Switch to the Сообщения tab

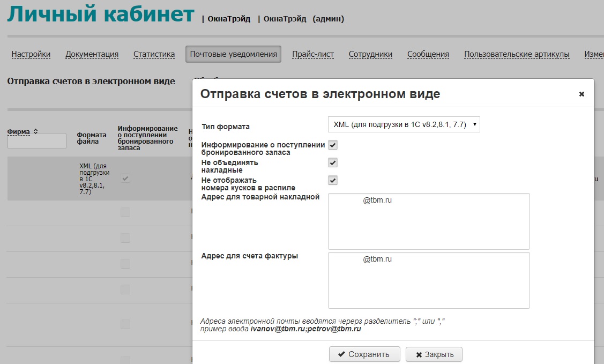pyautogui.click(x=428, y=54)
